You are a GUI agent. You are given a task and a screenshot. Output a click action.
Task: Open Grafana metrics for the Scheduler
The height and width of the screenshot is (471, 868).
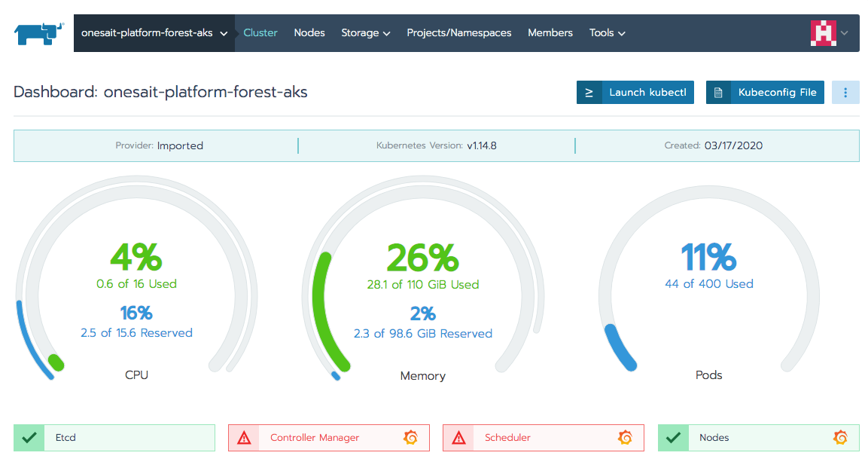pyautogui.click(x=625, y=437)
